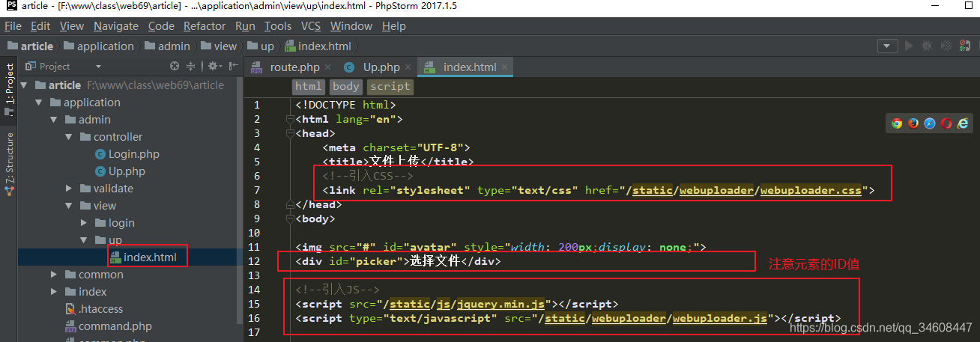This screenshot has width=980, height=342.
Task: Click view in navigation breadcrumb
Action: [x=218, y=46]
